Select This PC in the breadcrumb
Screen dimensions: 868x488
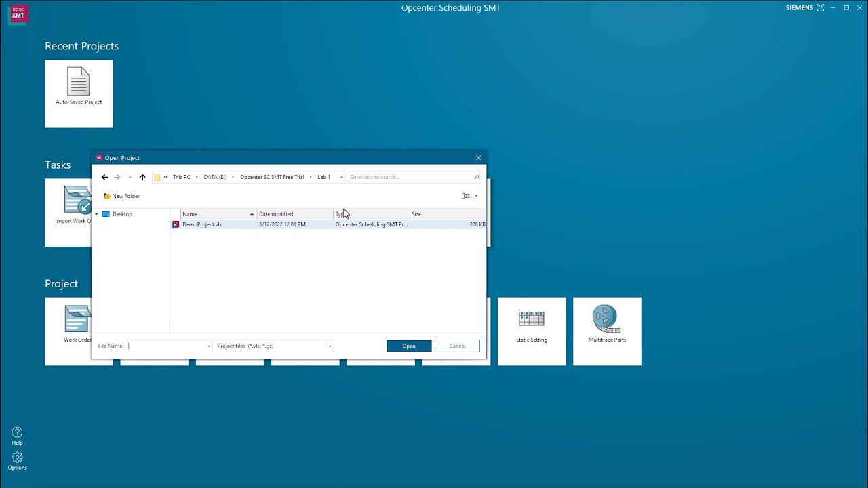(182, 177)
